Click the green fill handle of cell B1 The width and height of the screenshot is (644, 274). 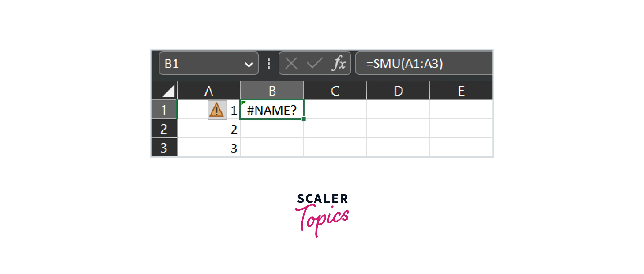click(x=303, y=119)
